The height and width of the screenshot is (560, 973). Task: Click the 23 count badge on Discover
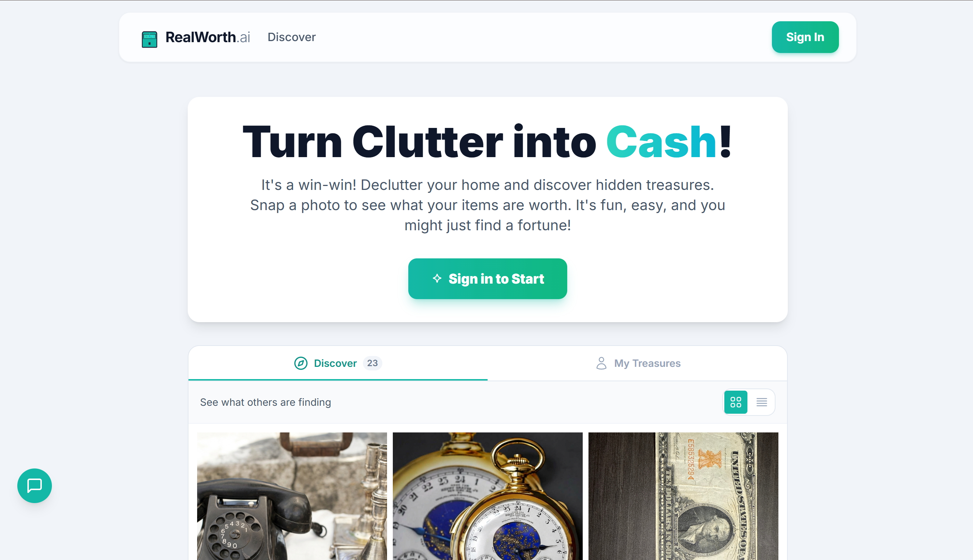pyautogui.click(x=372, y=363)
